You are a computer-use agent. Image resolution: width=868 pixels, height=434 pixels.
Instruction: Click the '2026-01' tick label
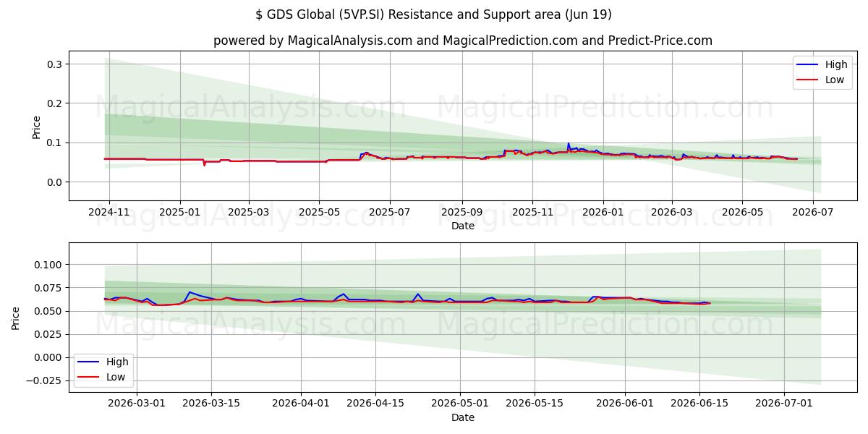click(x=603, y=213)
